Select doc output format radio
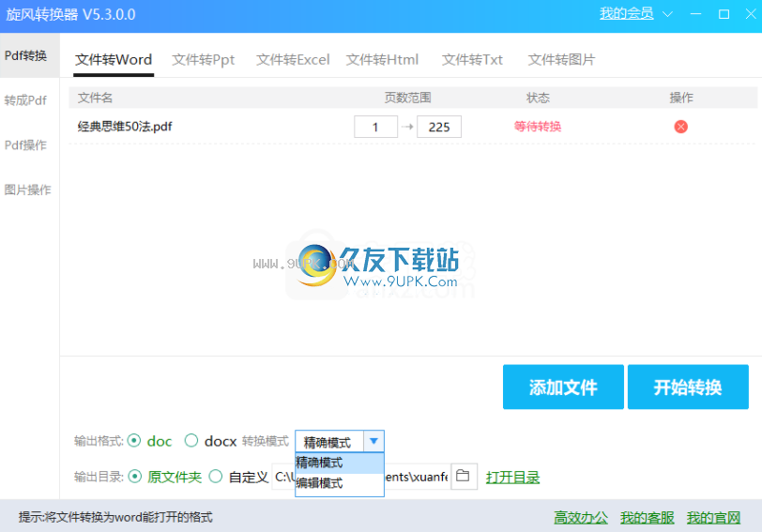The height and width of the screenshot is (532, 762). (x=134, y=441)
